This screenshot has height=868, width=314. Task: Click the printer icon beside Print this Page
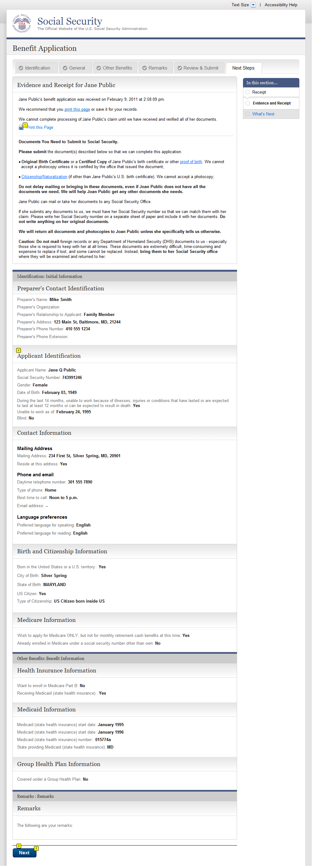(21, 128)
